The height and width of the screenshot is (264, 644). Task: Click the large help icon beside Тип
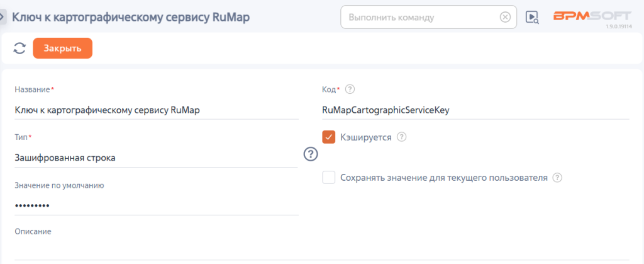coord(311,154)
